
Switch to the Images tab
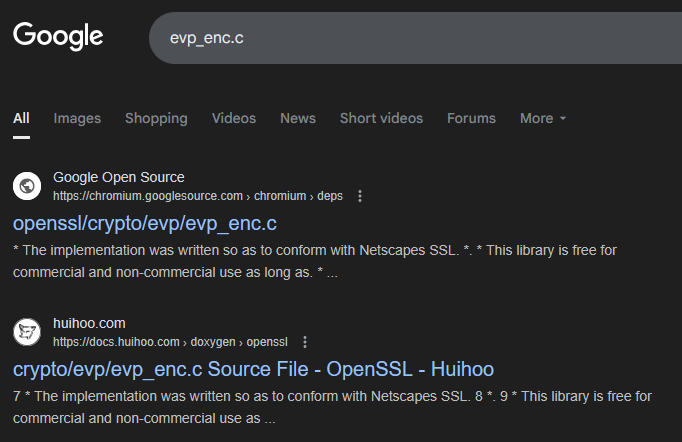[x=77, y=118]
